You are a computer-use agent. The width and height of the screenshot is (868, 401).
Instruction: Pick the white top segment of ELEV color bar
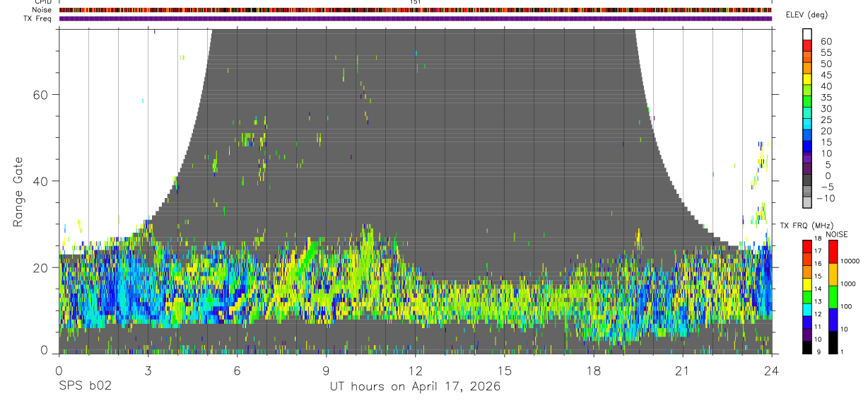[x=807, y=34]
